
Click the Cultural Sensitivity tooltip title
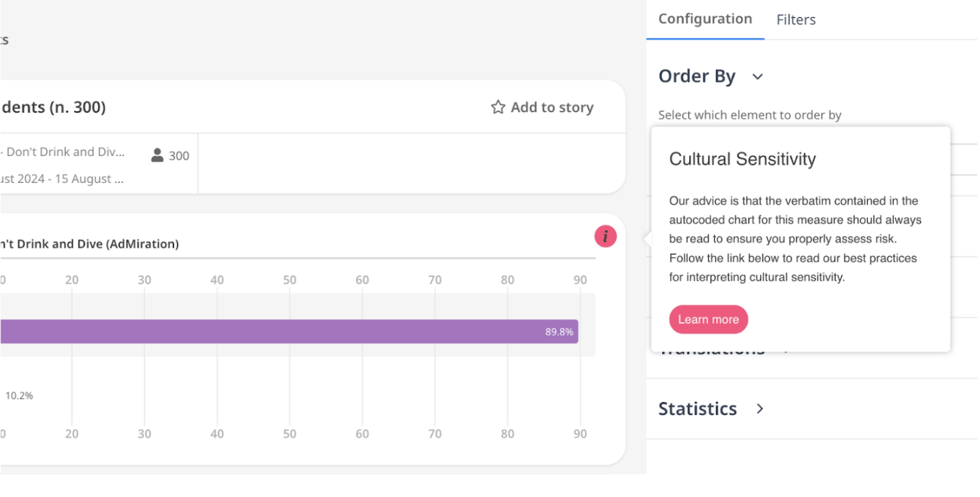click(x=742, y=159)
